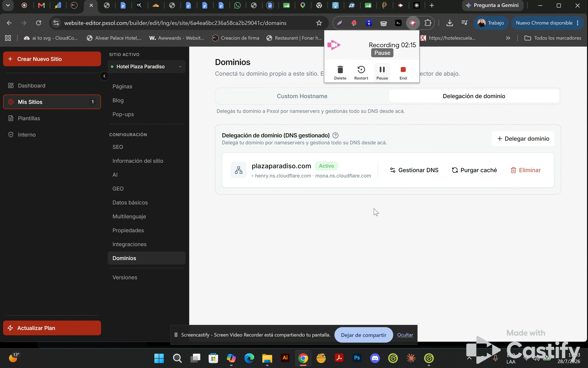Open Integraciones settings
Image resolution: width=588 pixels, height=368 pixels.
pyautogui.click(x=147, y=244)
